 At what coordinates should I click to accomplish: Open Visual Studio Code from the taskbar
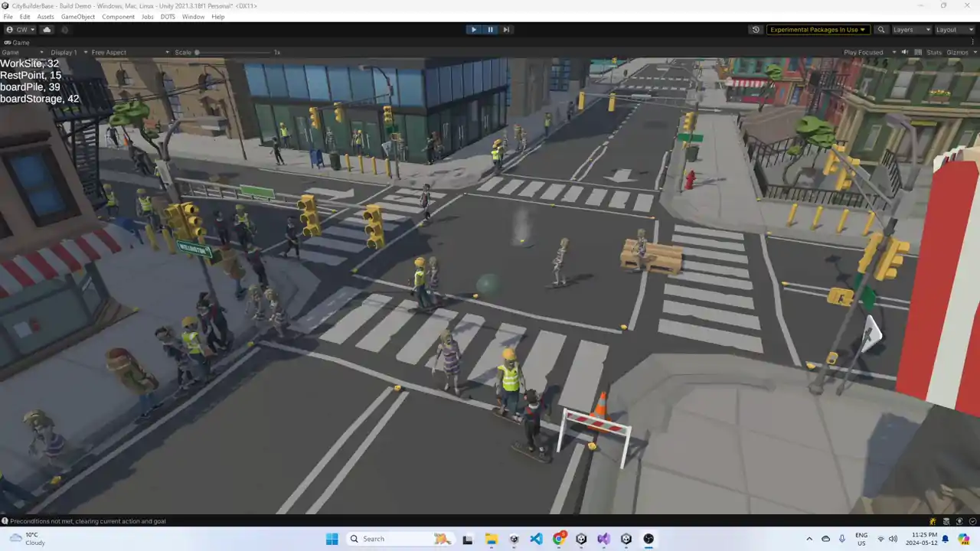tap(536, 539)
